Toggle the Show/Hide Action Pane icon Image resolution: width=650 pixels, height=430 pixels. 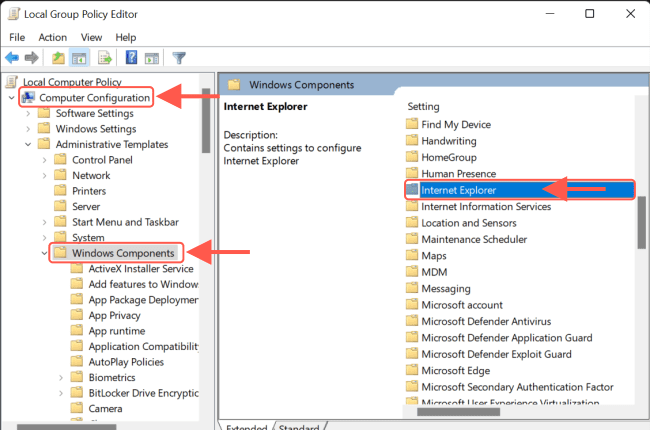pos(151,58)
